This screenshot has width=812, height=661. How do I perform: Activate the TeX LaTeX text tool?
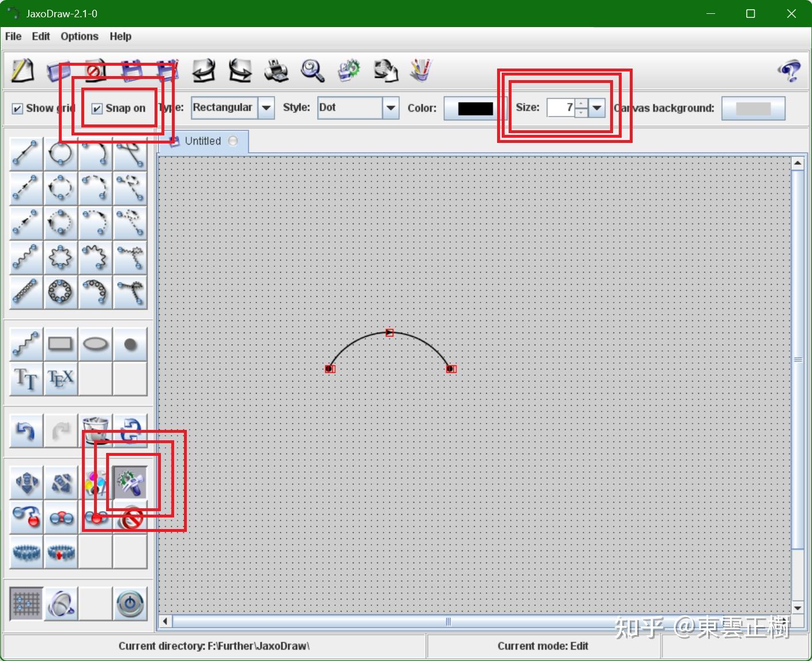[61, 379]
